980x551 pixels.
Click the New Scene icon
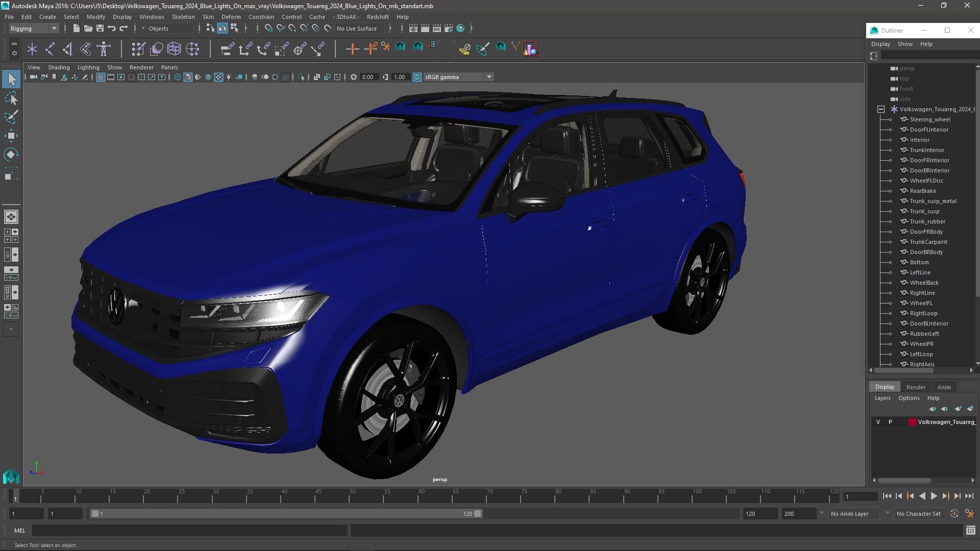pyautogui.click(x=76, y=29)
